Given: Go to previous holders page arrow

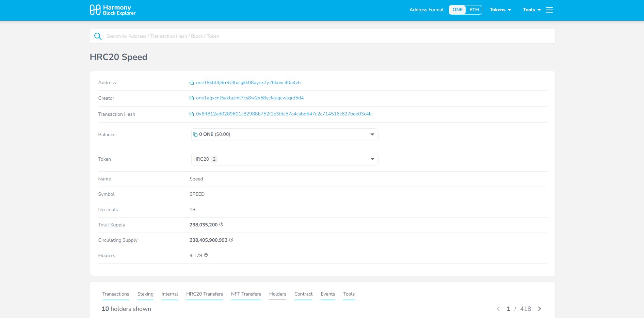Looking at the screenshot, I should [498, 309].
